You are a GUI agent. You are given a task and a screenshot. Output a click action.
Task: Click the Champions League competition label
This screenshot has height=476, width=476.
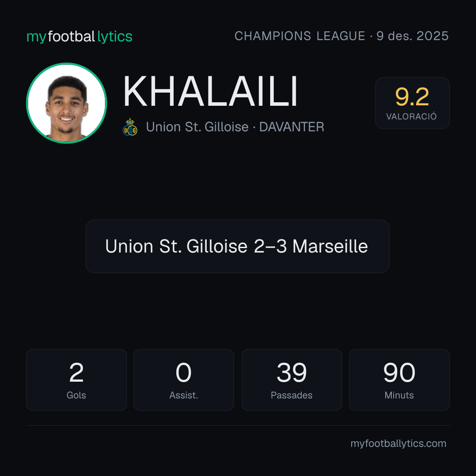pyautogui.click(x=300, y=36)
